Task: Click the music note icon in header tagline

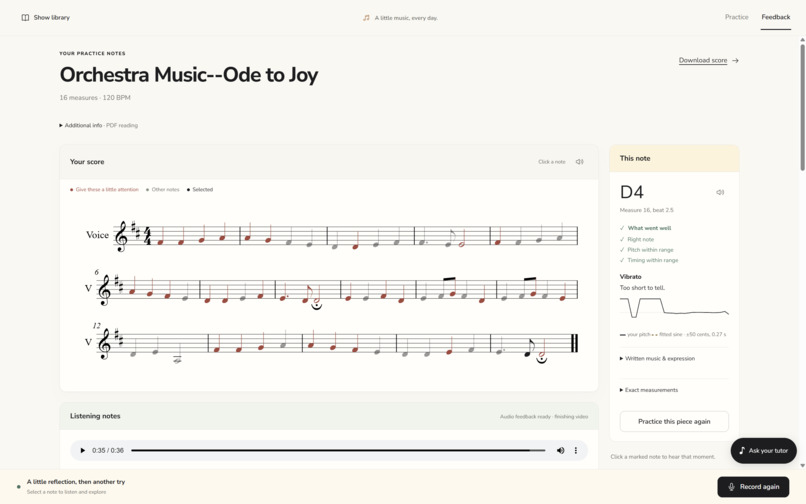Action: click(x=366, y=17)
